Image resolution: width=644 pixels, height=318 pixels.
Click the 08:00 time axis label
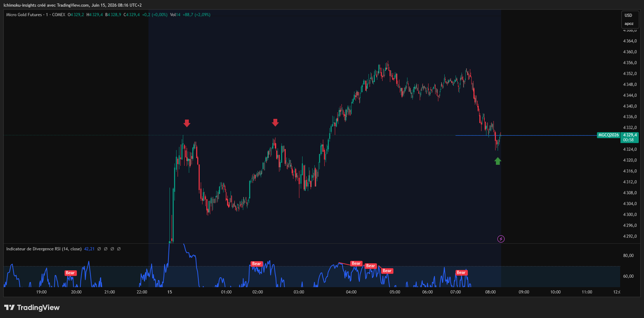(x=491, y=292)
